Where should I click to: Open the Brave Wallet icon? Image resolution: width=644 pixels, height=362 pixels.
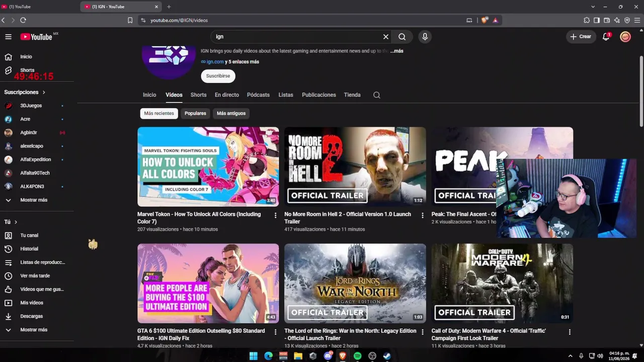click(607, 20)
